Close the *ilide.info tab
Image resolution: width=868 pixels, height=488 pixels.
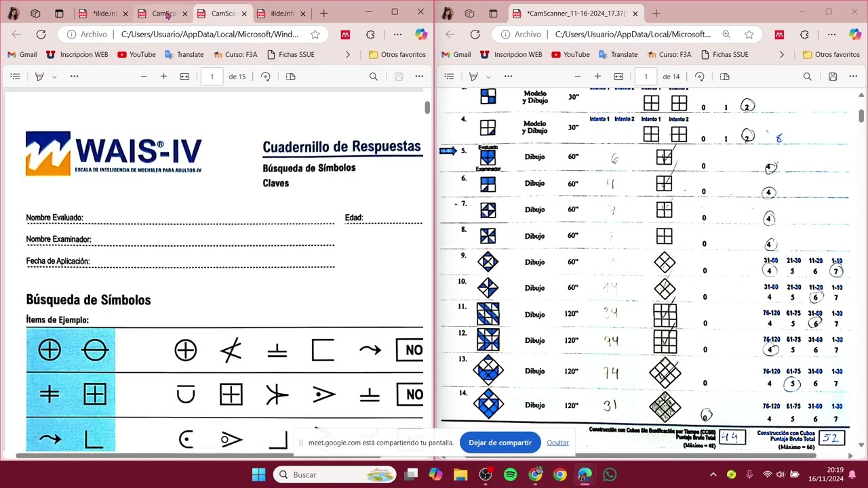click(125, 14)
